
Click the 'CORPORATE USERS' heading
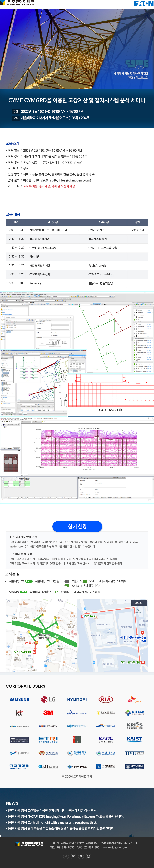pyautogui.click(x=25, y=686)
